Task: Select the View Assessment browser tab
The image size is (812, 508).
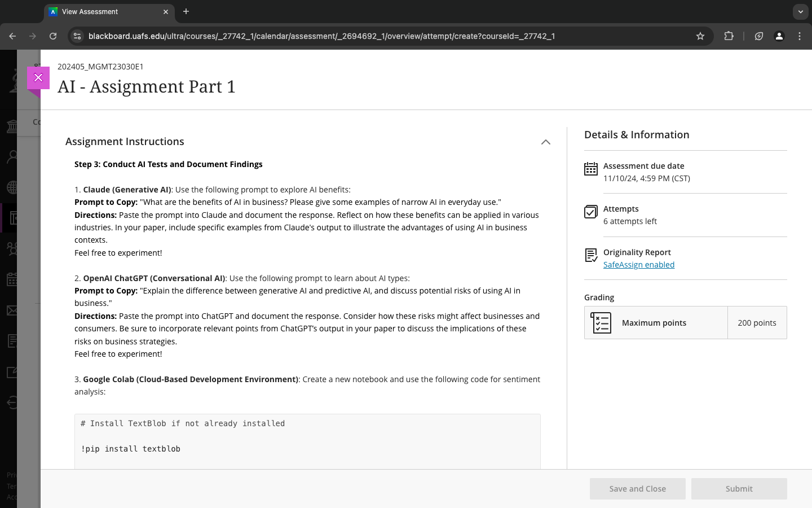Action: 109,12
